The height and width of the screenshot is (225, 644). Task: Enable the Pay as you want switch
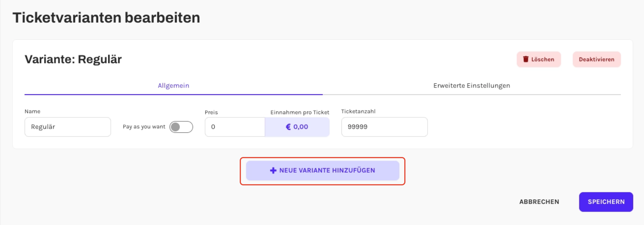click(181, 127)
